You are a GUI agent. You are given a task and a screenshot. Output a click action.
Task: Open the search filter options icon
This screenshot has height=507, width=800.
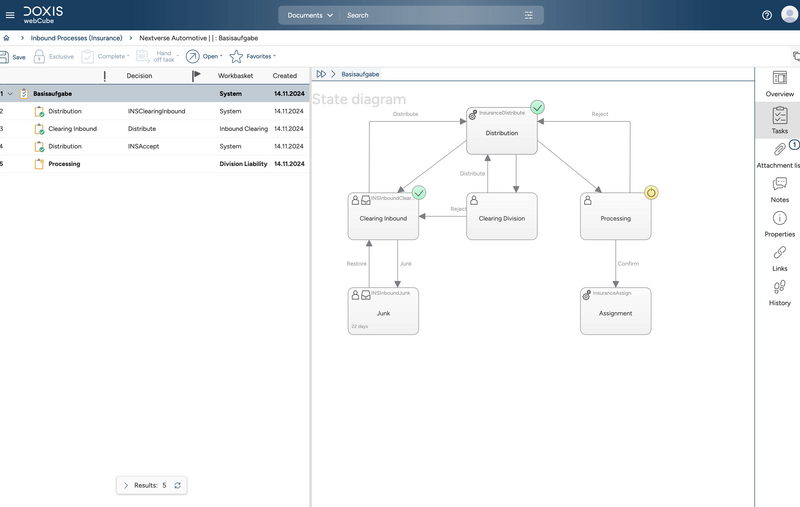[x=529, y=15]
